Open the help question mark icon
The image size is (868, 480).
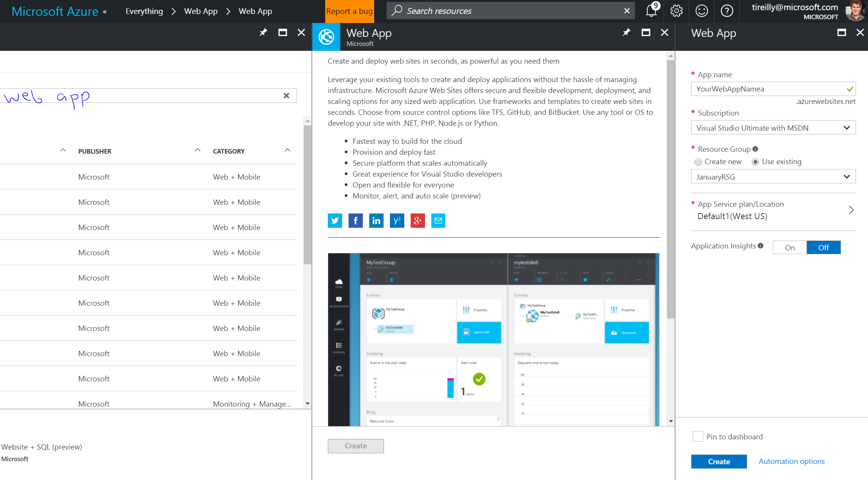pyautogui.click(x=727, y=11)
